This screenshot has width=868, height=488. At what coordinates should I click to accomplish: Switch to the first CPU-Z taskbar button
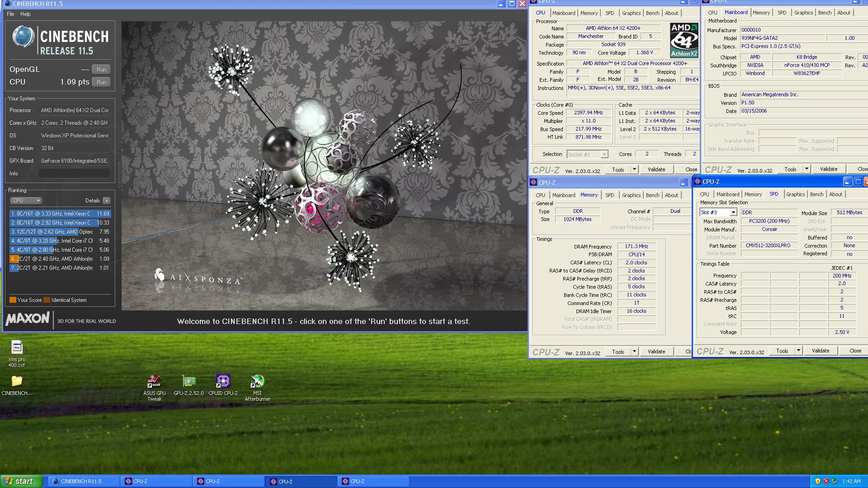pos(157,481)
